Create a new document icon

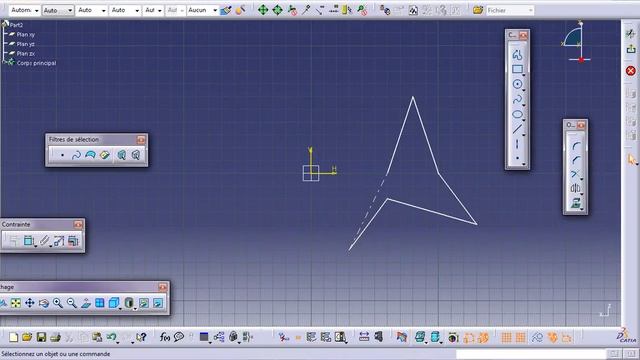[x=13, y=337]
